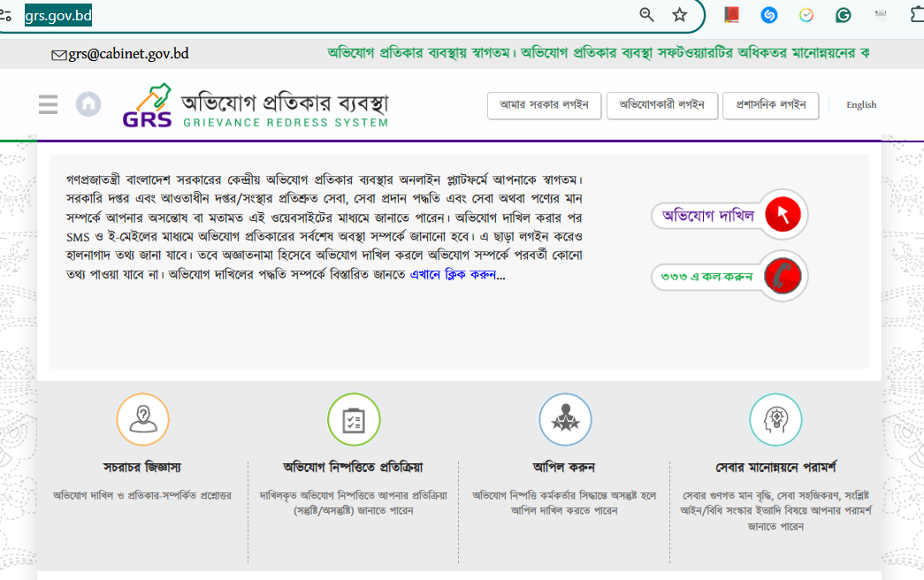The width and height of the screenshot is (924, 580).
Task: Switch site language to English
Action: tap(861, 105)
